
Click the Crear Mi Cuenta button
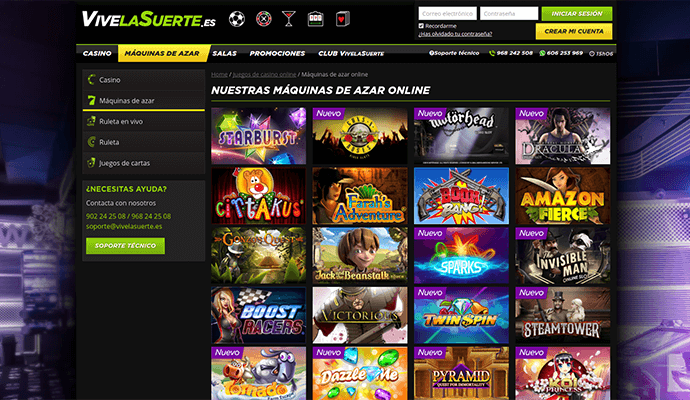(x=574, y=31)
